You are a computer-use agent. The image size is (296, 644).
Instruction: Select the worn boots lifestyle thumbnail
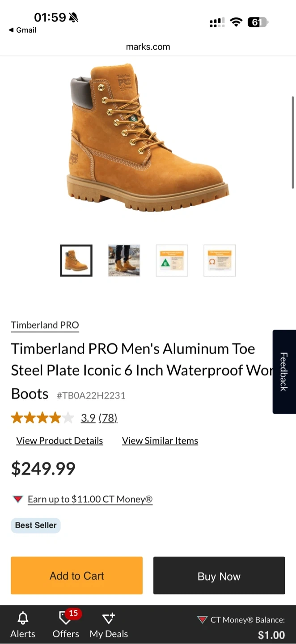tap(124, 261)
